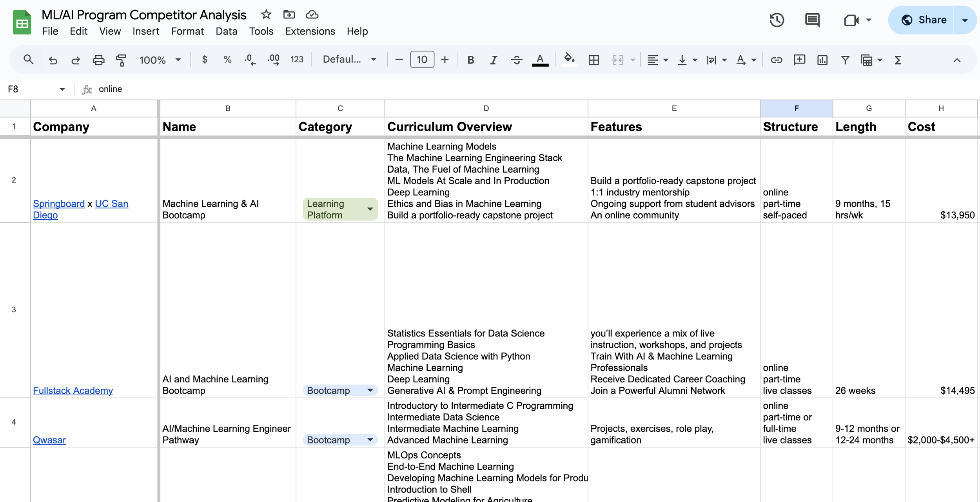Apply strikethrough formatting
The image size is (980, 502).
(x=517, y=60)
